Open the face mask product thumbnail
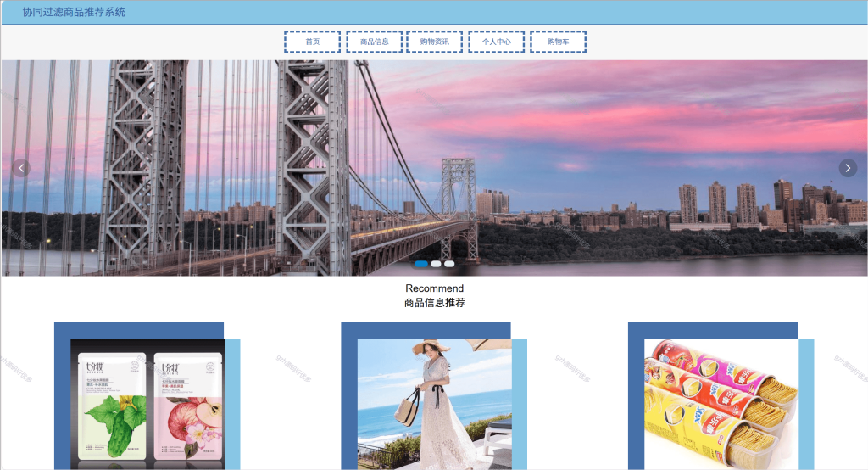The width and height of the screenshot is (868, 470). pos(147,404)
